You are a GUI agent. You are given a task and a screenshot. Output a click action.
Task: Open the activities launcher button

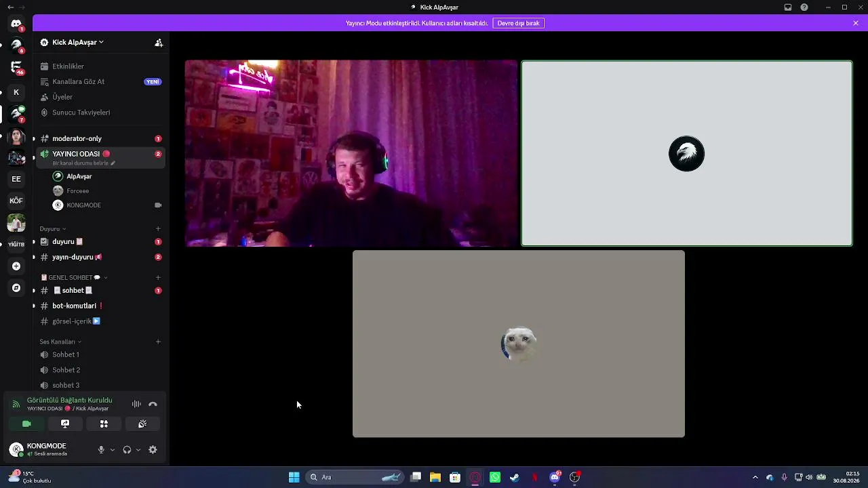click(x=104, y=424)
